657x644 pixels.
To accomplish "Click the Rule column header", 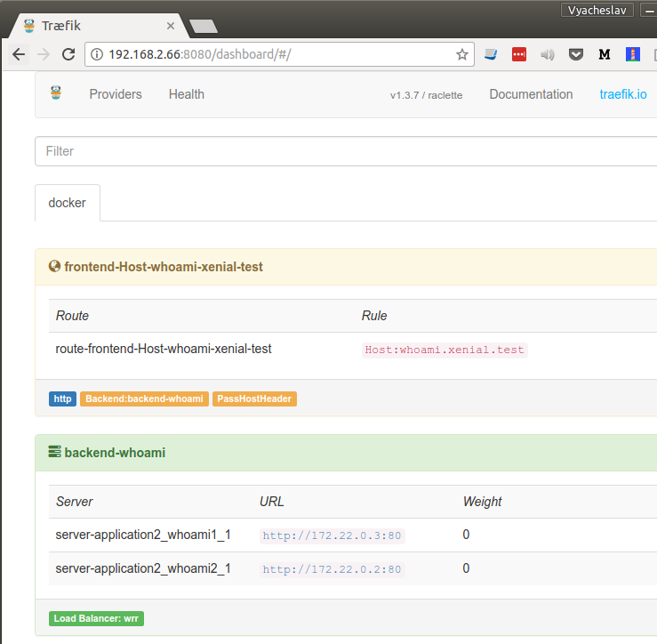I will tap(374, 316).
